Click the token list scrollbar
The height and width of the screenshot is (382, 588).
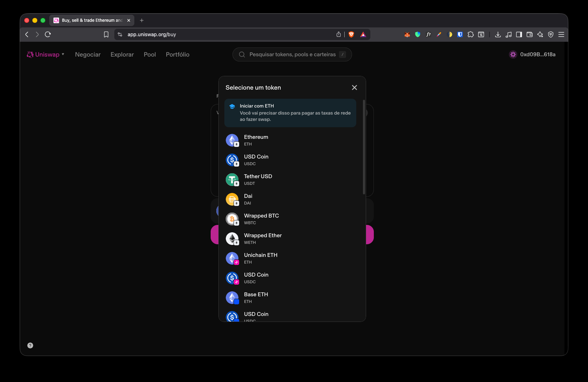tap(364, 147)
